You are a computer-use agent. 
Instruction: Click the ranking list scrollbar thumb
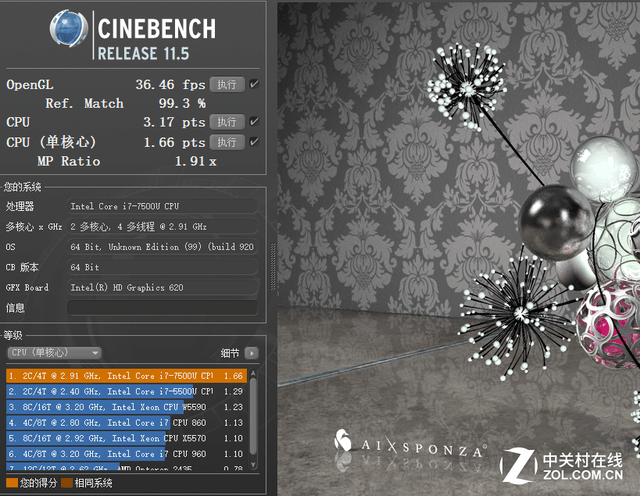tap(253, 416)
